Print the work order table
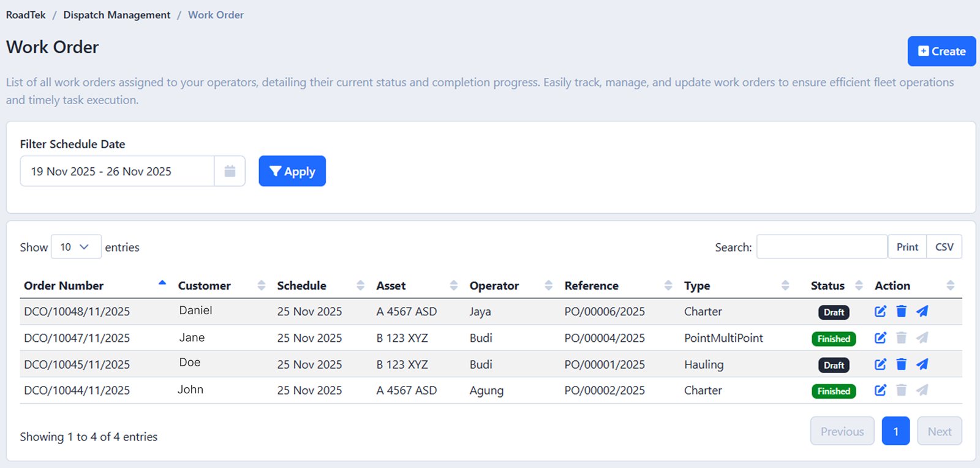 tap(907, 247)
